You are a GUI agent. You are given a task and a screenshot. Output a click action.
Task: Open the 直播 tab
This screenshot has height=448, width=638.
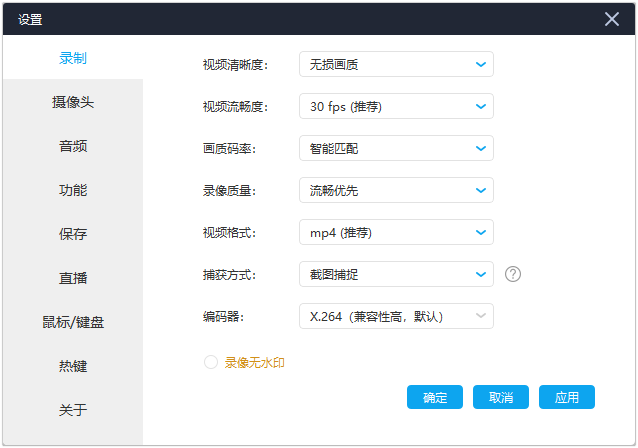click(73, 278)
